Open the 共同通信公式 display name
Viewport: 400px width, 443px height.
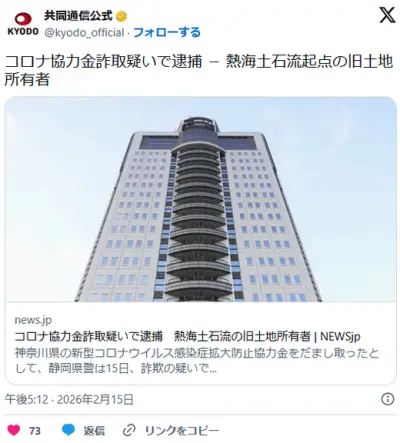point(79,16)
